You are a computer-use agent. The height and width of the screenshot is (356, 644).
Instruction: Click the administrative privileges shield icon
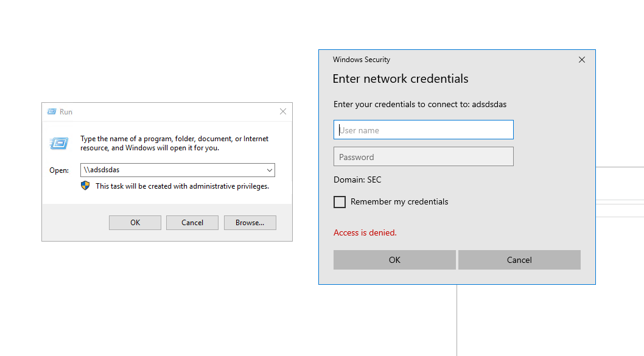[x=85, y=186]
